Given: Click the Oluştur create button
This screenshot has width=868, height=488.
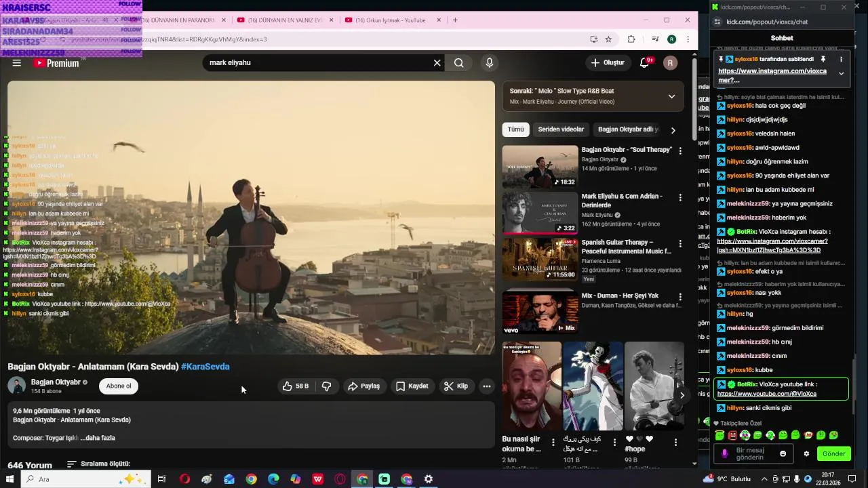Looking at the screenshot, I should coord(608,63).
